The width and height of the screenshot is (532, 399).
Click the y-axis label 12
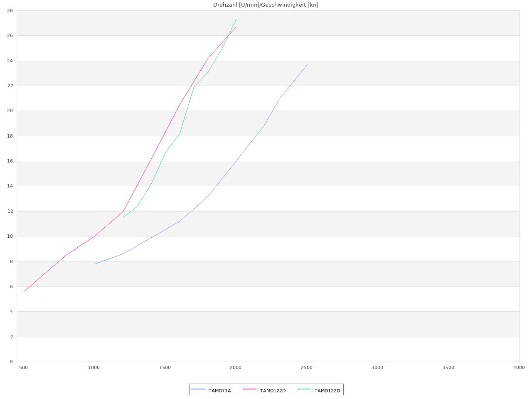(x=10, y=211)
